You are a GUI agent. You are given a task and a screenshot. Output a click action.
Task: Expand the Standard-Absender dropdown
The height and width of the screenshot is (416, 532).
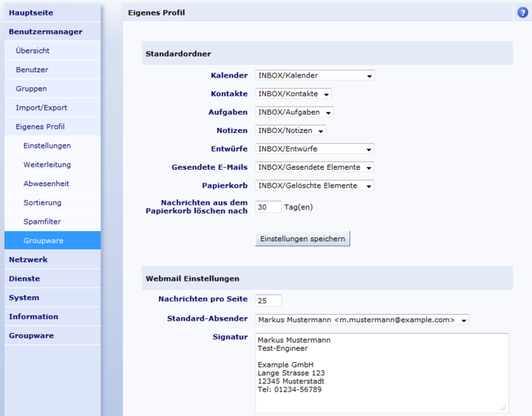pyautogui.click(x=362, y=320)
